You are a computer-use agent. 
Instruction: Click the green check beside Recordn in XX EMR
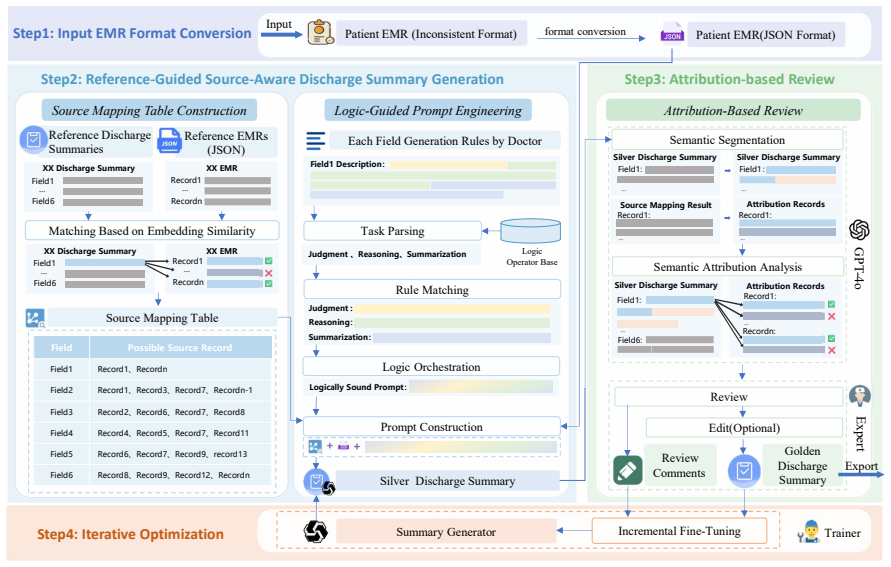269,283
